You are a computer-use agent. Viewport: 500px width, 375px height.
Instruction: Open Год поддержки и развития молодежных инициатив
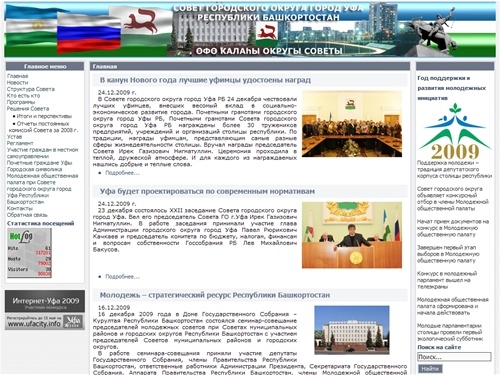(452, 88)
